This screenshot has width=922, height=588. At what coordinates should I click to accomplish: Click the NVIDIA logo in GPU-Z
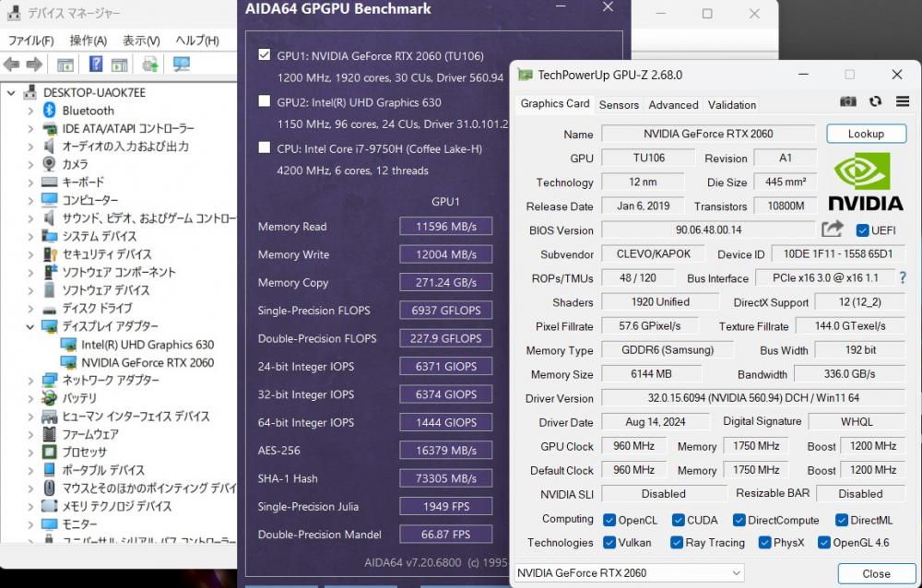tap(866, 182)
